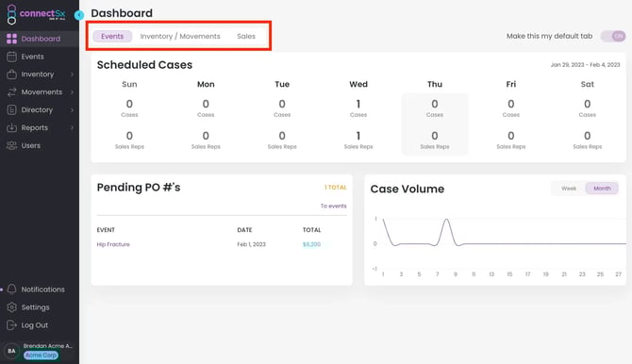Image resolution: width=632 pixels, height=364 pixels.
Task: Toggle 'Make this my default tab' switch
Action: click(613, 36)
